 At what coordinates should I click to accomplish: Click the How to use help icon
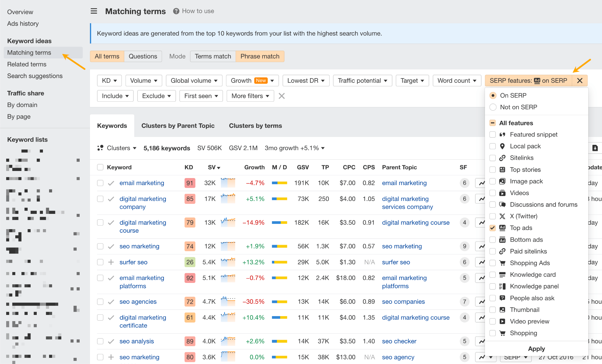176,11
